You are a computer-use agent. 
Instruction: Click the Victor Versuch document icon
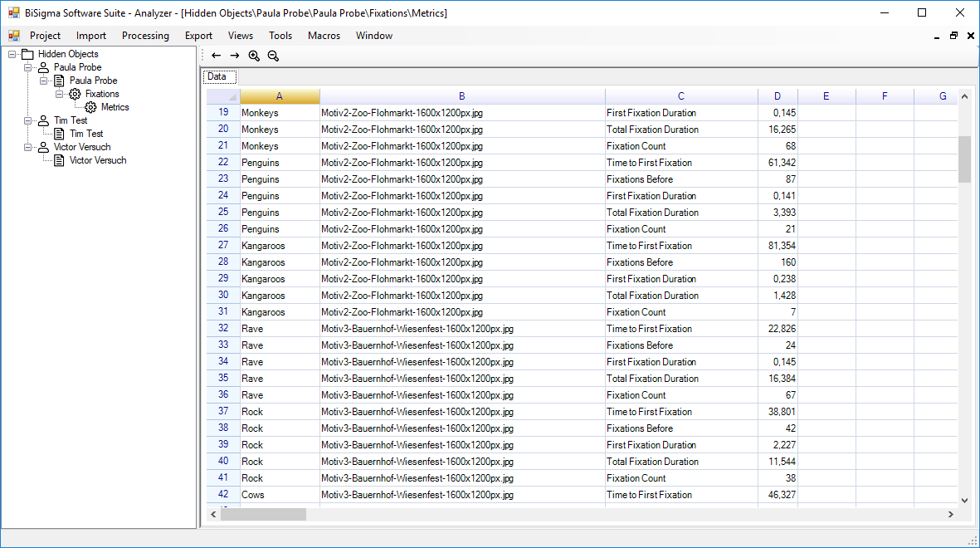[x=59, y=160]
